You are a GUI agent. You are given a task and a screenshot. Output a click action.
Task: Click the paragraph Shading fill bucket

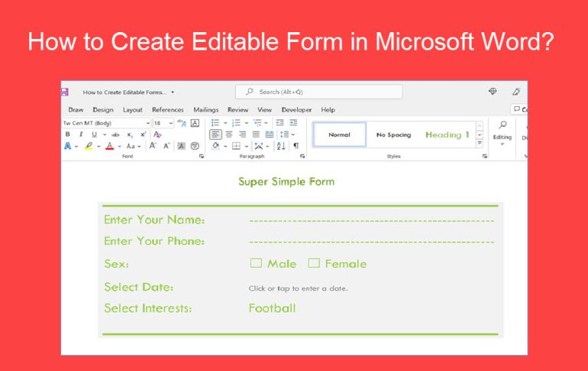coord(216,146)
